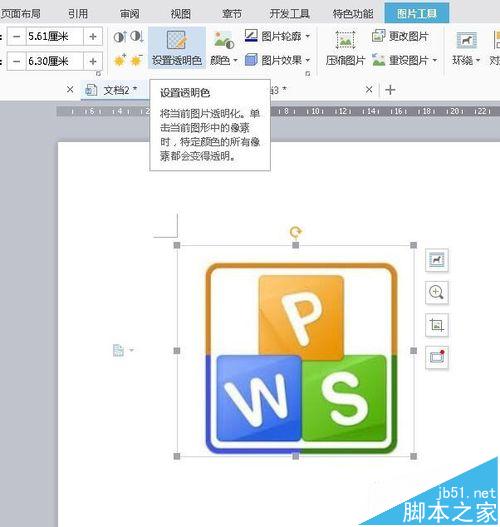Click the paragraph layout icon left of image
This screenshot has width=500, height=527.
point(118,351)
